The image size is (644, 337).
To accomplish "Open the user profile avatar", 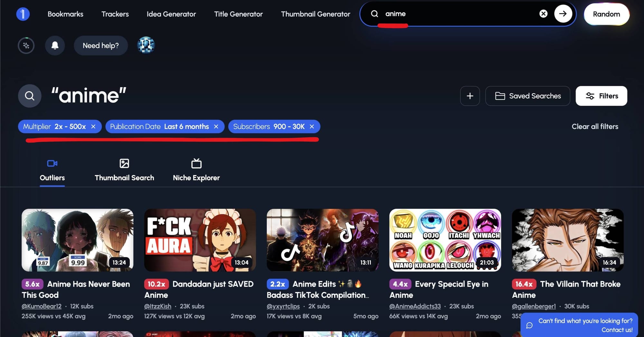I will (146, 45).
